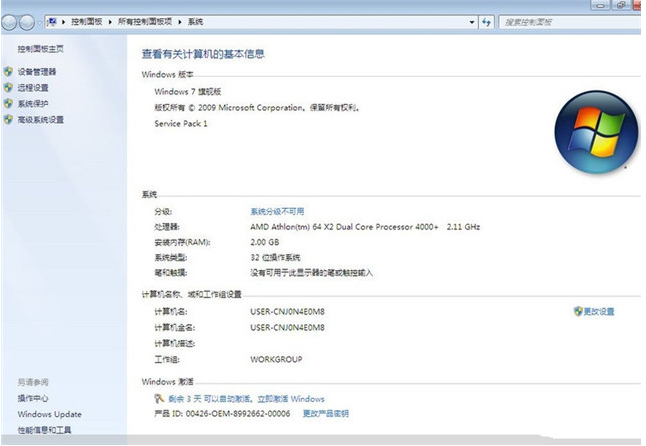Click 更改设置 link
646x446 pixels.
pos(599,312)
